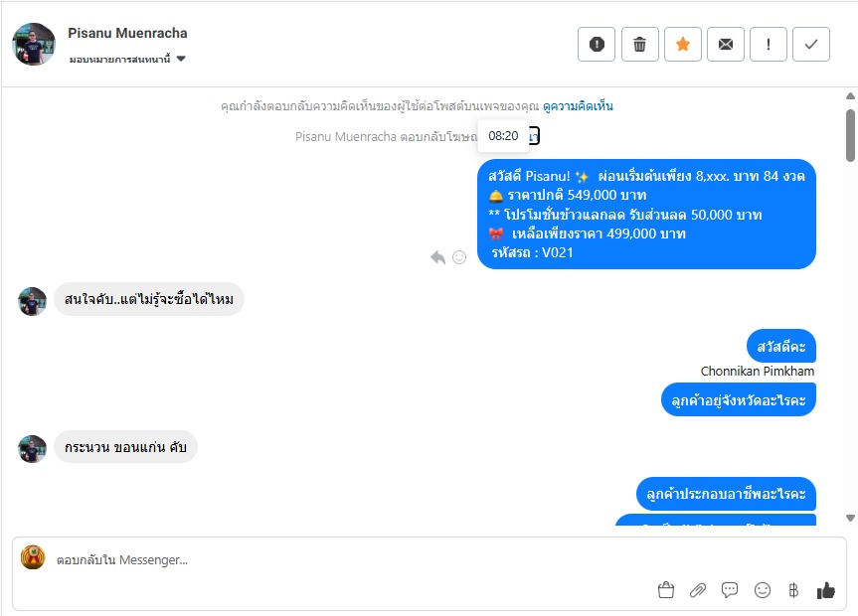Open saved replies speech bubble icon
This screenshot has width=858, height=616.
point(730,590)
